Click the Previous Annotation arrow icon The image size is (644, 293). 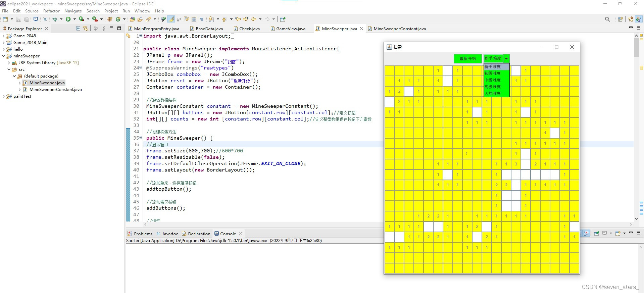point(225,19)
